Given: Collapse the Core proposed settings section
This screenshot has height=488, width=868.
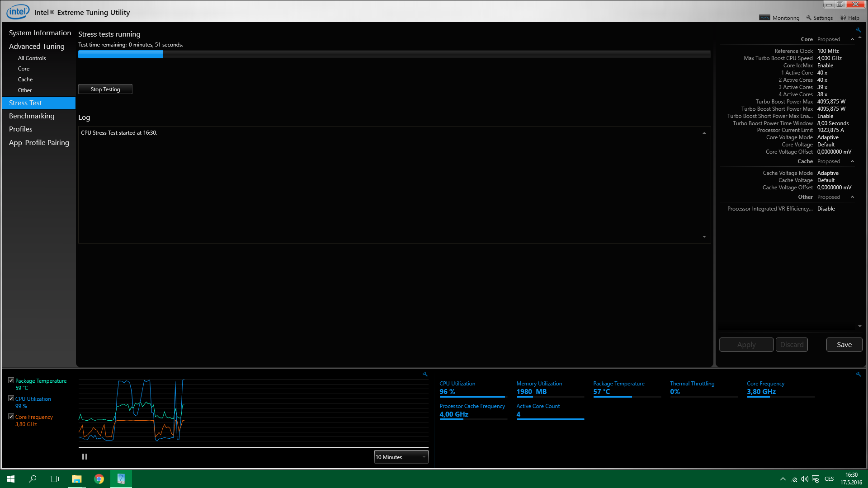Looking at the screenshot, I should 852,39.
